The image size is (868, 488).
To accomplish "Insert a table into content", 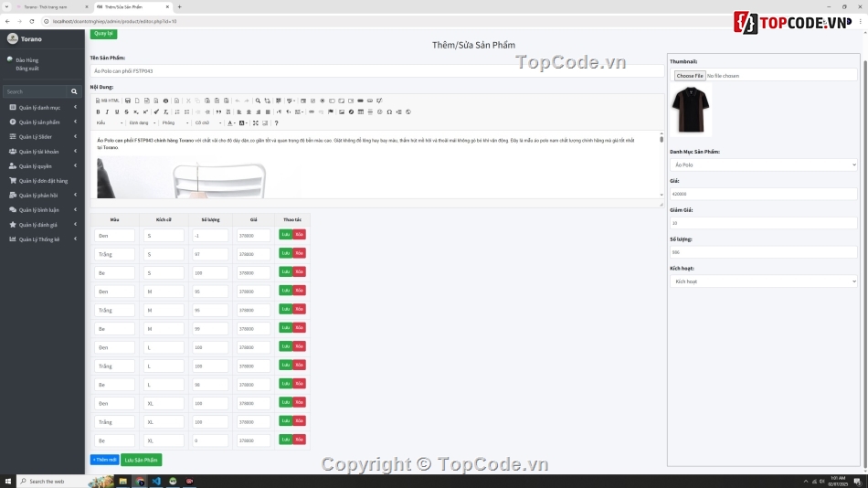I will (x=361, y=111).
